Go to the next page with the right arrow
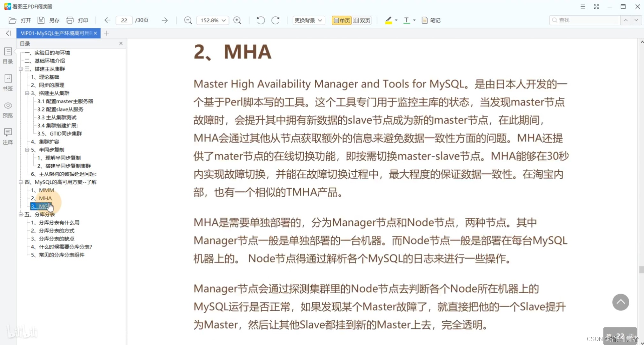This screenshot has height=345, width=644. [165, 20]
